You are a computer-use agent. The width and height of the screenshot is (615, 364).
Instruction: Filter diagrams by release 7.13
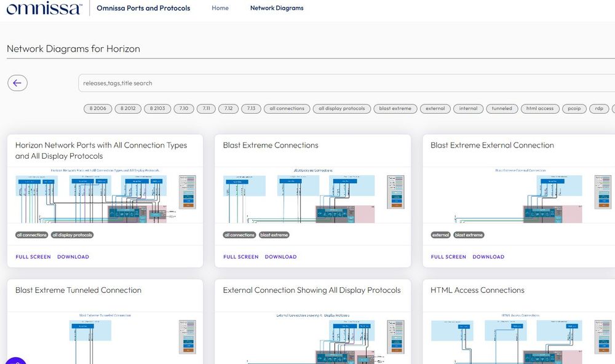pyautogui.click(x=251, y=109)
